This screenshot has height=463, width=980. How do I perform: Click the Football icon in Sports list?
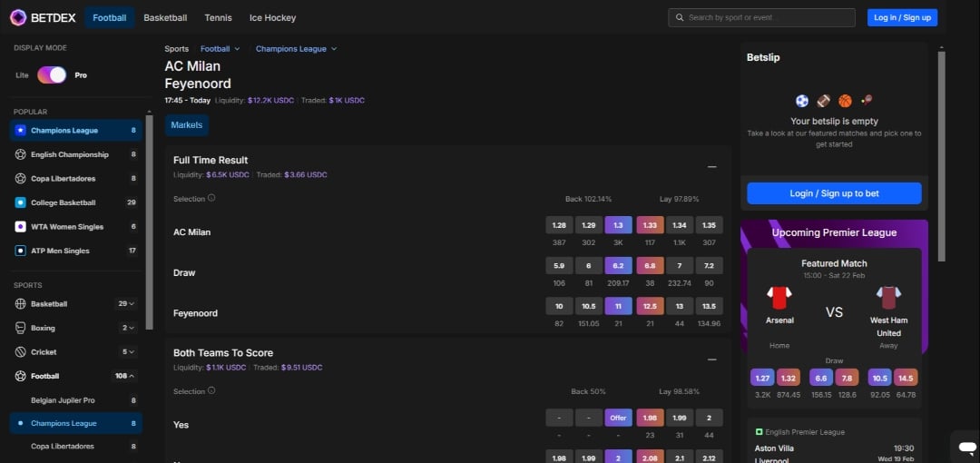coord(20,376)
